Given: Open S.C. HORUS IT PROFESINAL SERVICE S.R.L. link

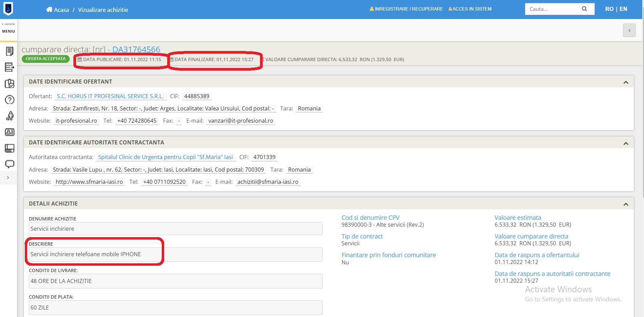Looking at the screenshot, I should (x=110, y=96).
